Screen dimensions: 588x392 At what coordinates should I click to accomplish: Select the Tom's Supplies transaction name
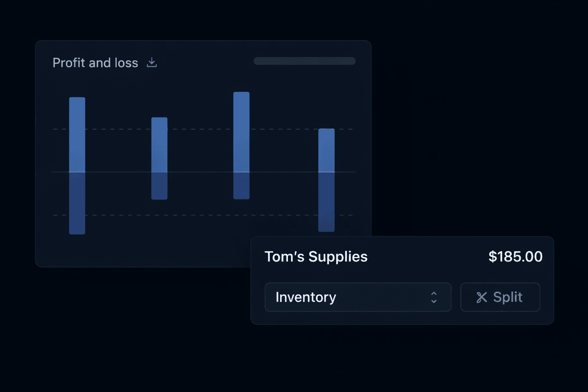point(316,256)
